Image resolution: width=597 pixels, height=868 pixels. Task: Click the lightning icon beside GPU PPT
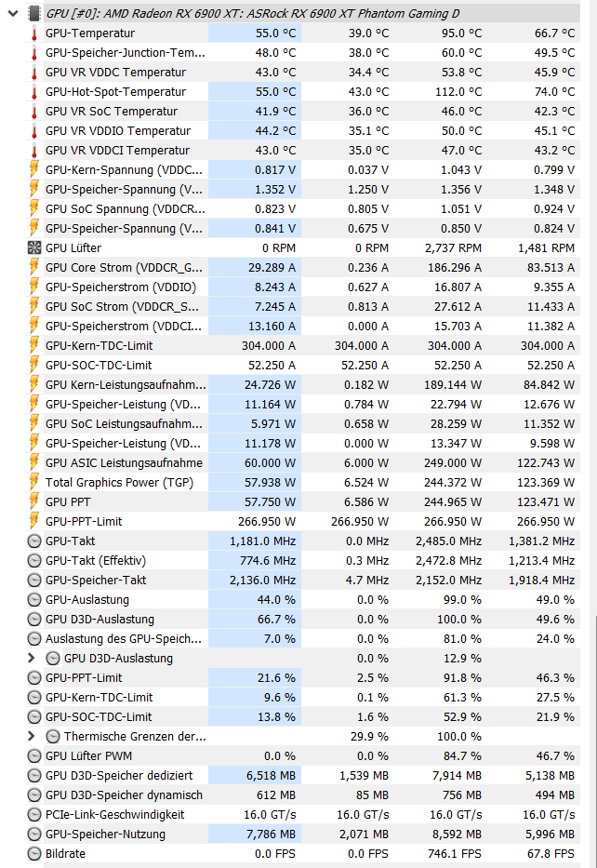pyautogui.click(x=34, y=502)
